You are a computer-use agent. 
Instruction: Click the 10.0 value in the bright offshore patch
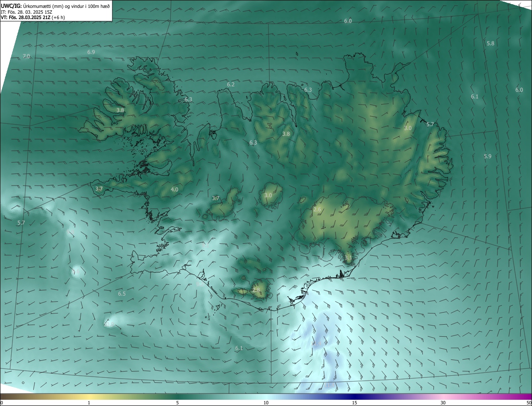[109, 324]
